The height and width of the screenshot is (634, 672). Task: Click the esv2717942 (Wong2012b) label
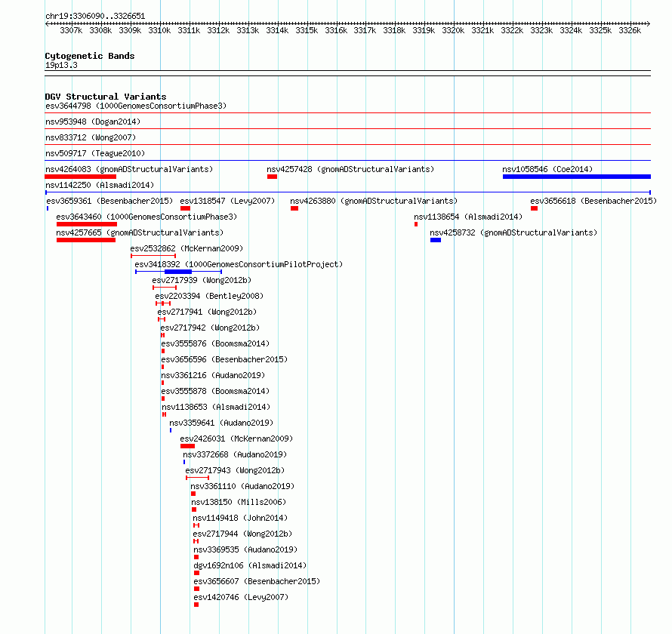tap(210, 328)
